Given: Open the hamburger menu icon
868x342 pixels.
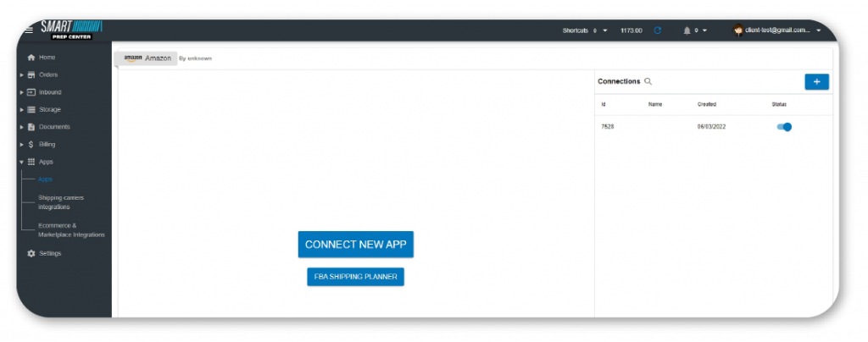Looking at the screenshot, I should coord(29,30).
